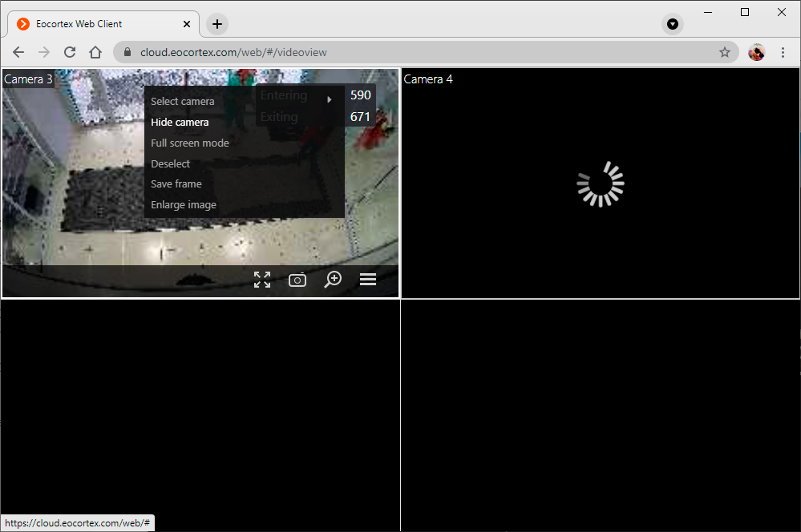Go back with the browser arrow

[x=18, y=52]
